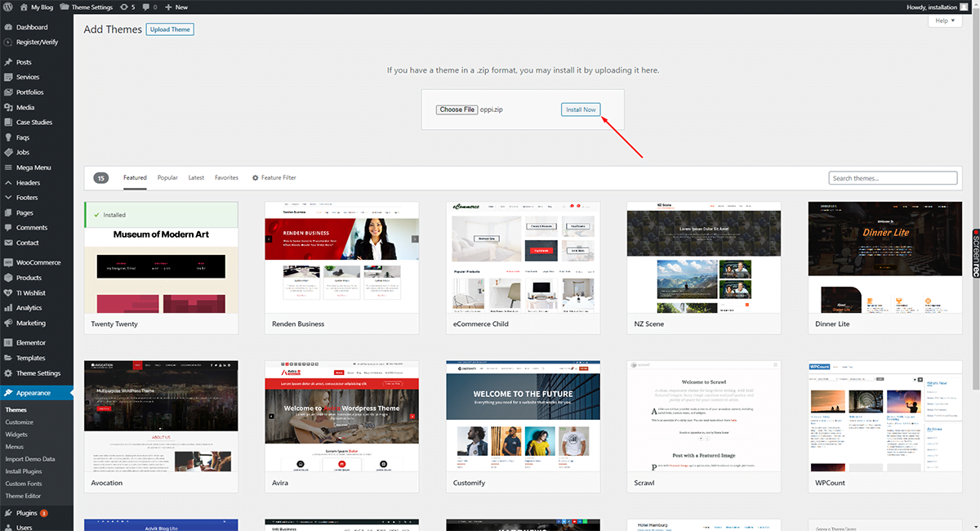The height and width of the screenshot is (531, 980).
Task: Select the Scrawl theme thumbnail
Action: coord(704,416)
